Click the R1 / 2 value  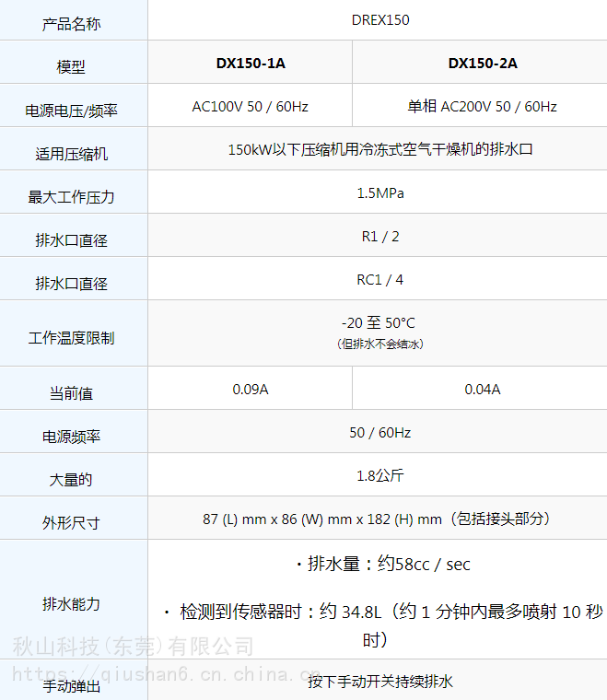[380, 237]
